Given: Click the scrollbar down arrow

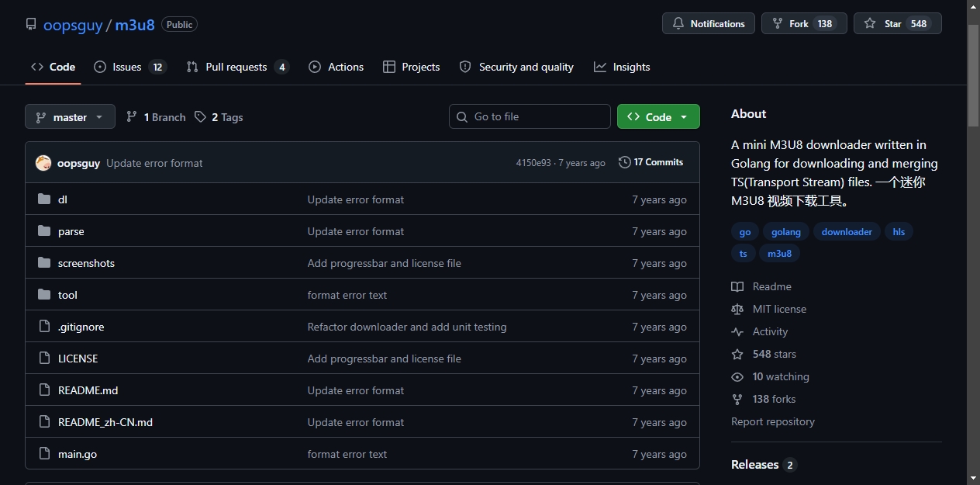Looking at the screenshot, I should coord(974,478).
